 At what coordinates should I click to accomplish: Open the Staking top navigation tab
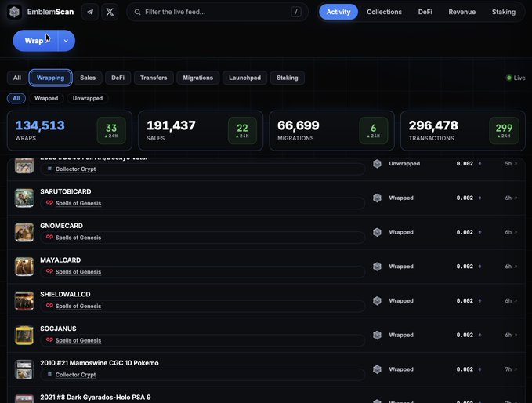point(504,12)
